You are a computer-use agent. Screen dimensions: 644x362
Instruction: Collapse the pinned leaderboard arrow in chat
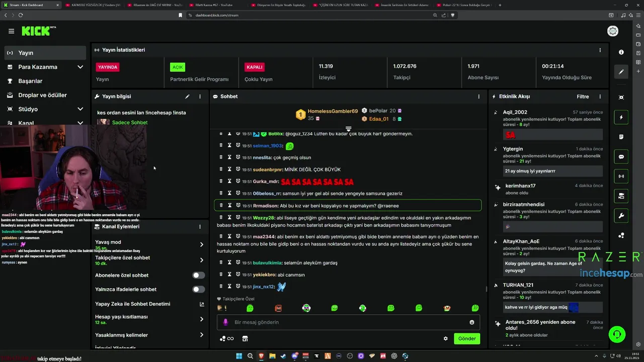(x=348, y=129)
